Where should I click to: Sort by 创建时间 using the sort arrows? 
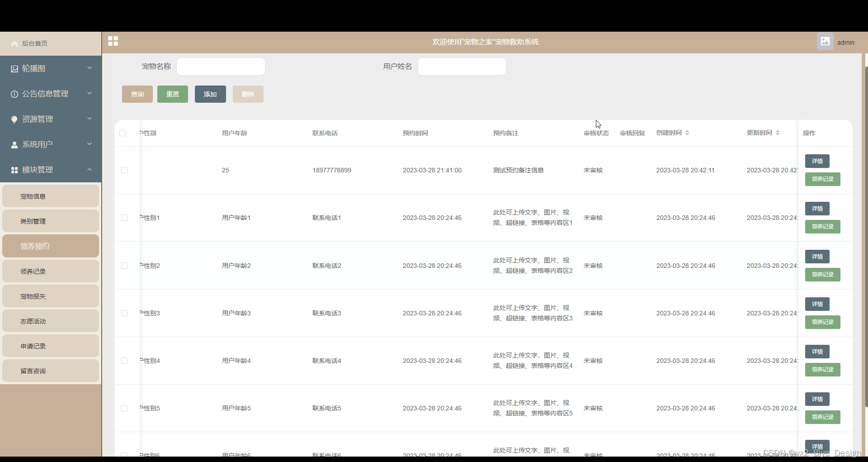coord(687,133)
